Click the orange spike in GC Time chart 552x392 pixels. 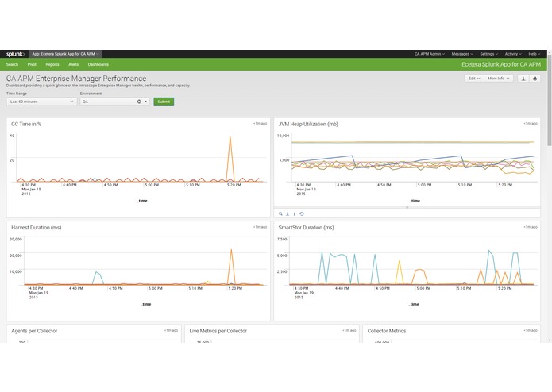tap(230, 158)
